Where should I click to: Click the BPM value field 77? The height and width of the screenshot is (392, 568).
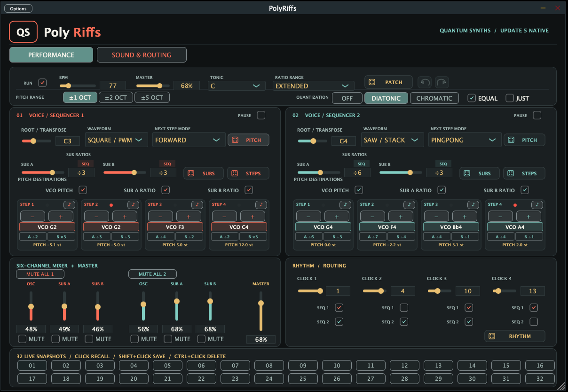[113, 86]
